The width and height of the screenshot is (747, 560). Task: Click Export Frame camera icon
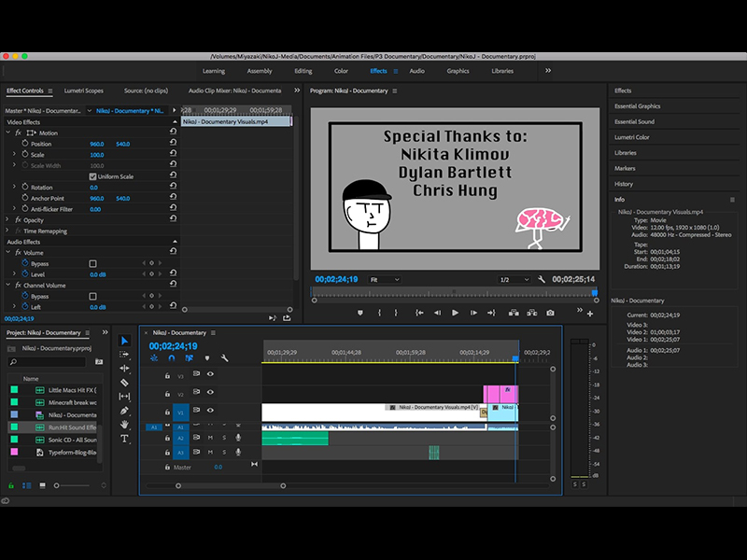550,313
